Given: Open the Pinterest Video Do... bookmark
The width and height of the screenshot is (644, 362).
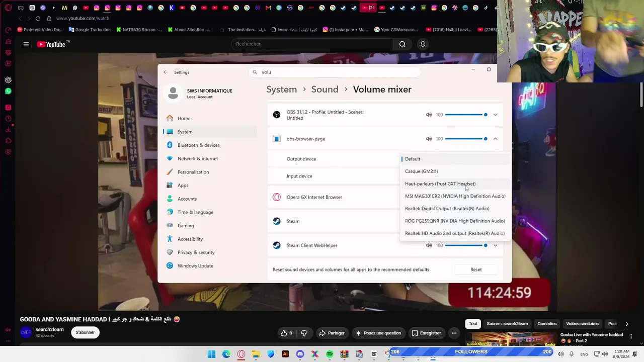Looking at the screenshot, I should (40, 30).
